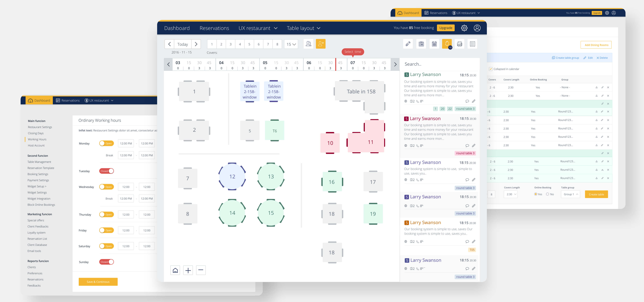This screenshot has width=644, height=302.
Task: Open the Reservations menu in main header
Action: 214,28
